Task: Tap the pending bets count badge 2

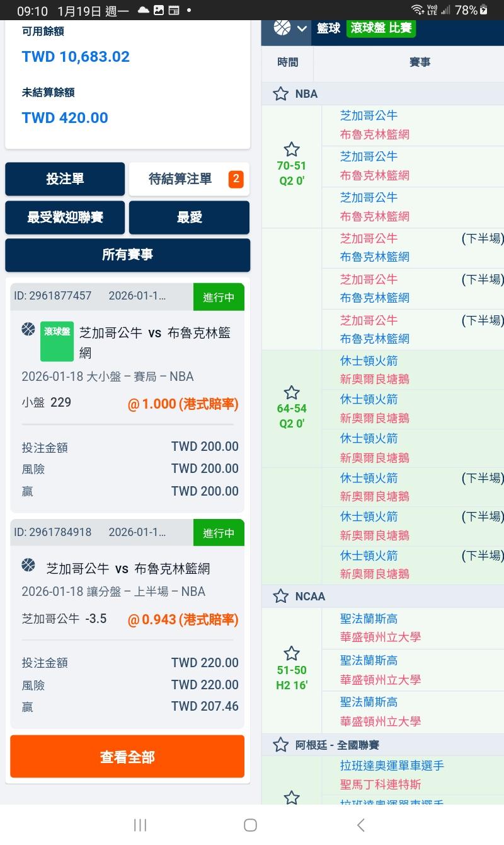Action: (236, 179)
